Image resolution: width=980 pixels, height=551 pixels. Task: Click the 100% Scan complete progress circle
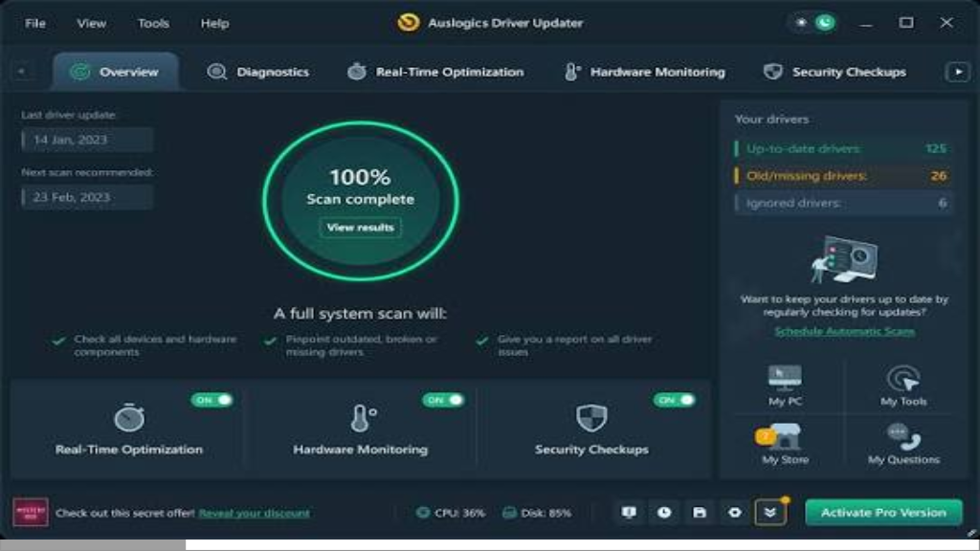click(x=361, y=201)
